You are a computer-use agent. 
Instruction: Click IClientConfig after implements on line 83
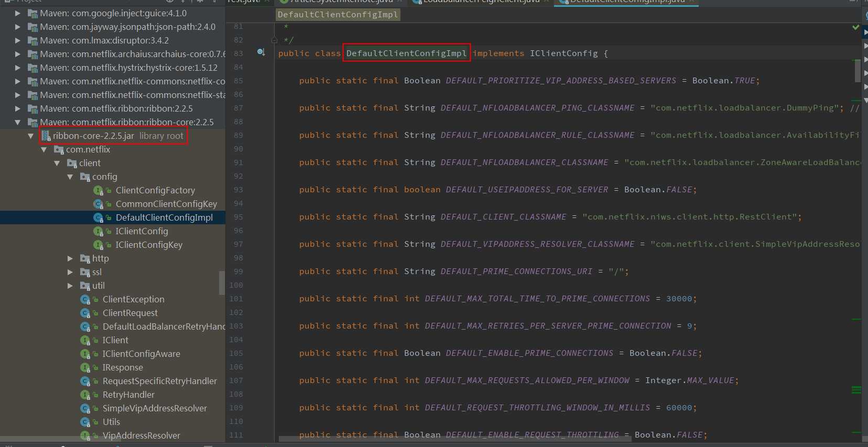(563, 53)
